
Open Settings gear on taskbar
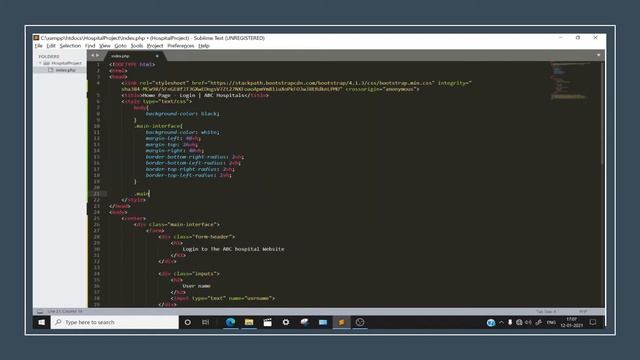(286, 322)
